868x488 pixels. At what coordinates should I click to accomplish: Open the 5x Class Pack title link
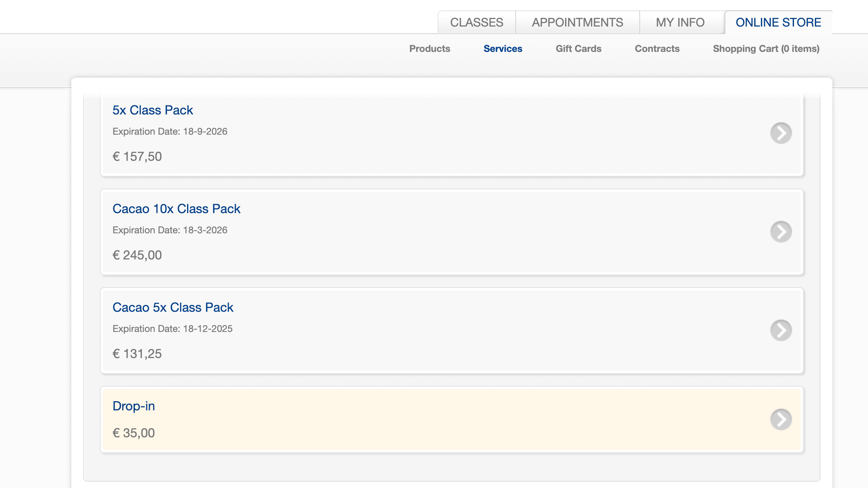coord(153,110)
